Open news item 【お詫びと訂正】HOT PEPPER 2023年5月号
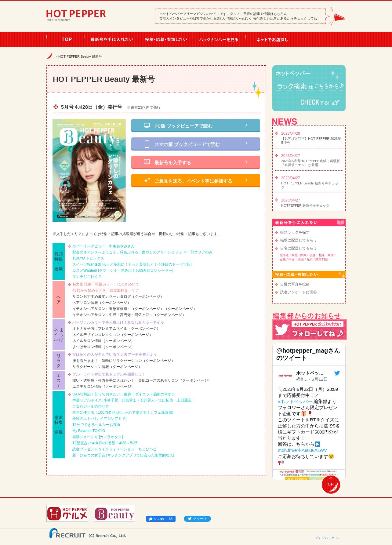The width and height of the screenshot is (392, 545). click(x=311, y=140)
